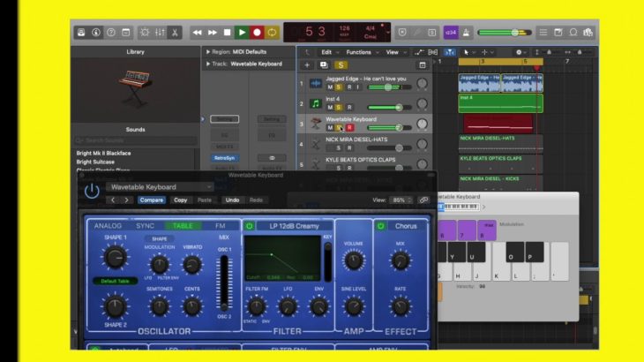This screenshot has height=362, width=644.
Task: Go to next preset with right arrow
Action: (126, 200)
